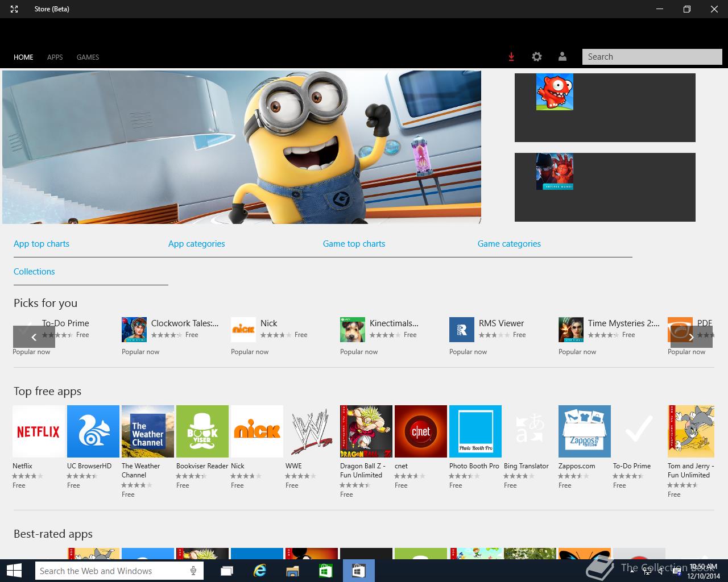Toggle full screen with the expand icon
Viewport: 728px width, 582px height.
(x=14, y=9)
